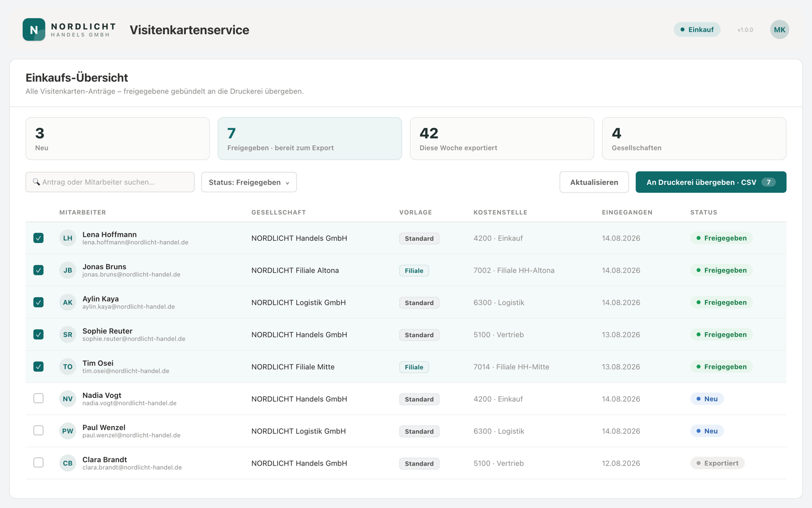Viewport: 812px width, 508px height.
Task: Click Paul Wenzel's PW avatar
Action: coord(67,431)
